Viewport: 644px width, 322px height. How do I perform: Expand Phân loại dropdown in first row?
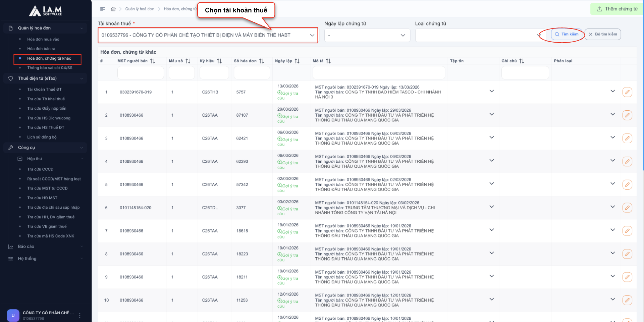pos(612,91)
